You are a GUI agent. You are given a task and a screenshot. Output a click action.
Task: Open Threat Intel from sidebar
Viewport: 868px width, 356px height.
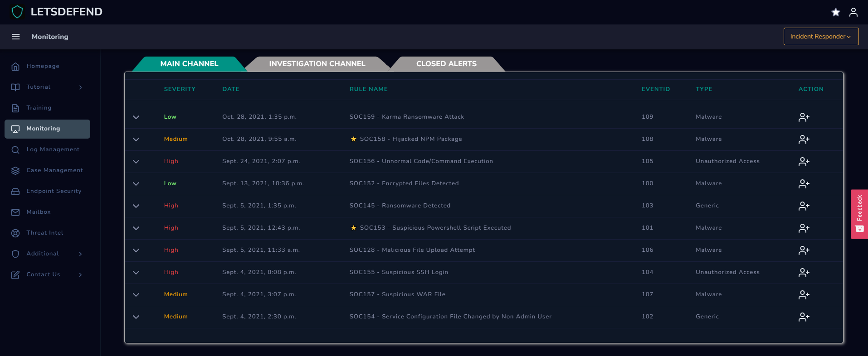tap(44, 233)
